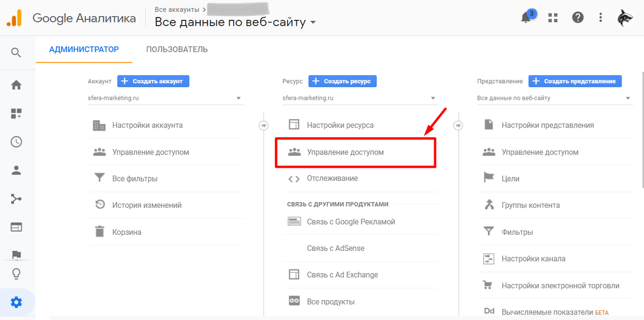Open the notifications bell

point(526,17)
